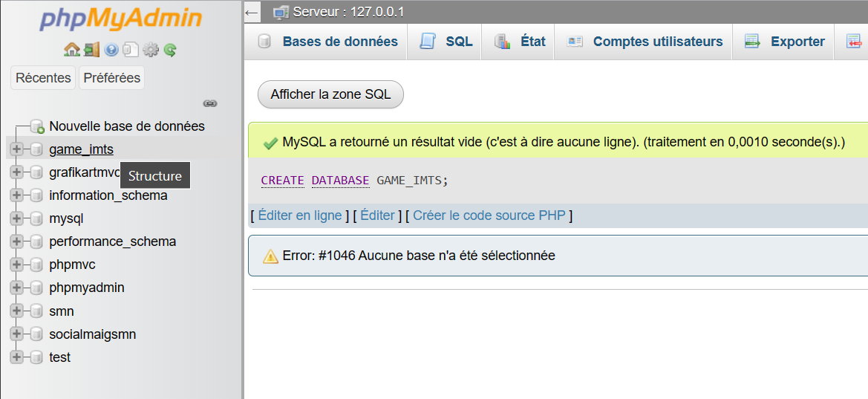The width and height of the screenshot is (868, 399).
Task: Open the phpMyAdmin documentation help icon
Action: coord(111,50)
